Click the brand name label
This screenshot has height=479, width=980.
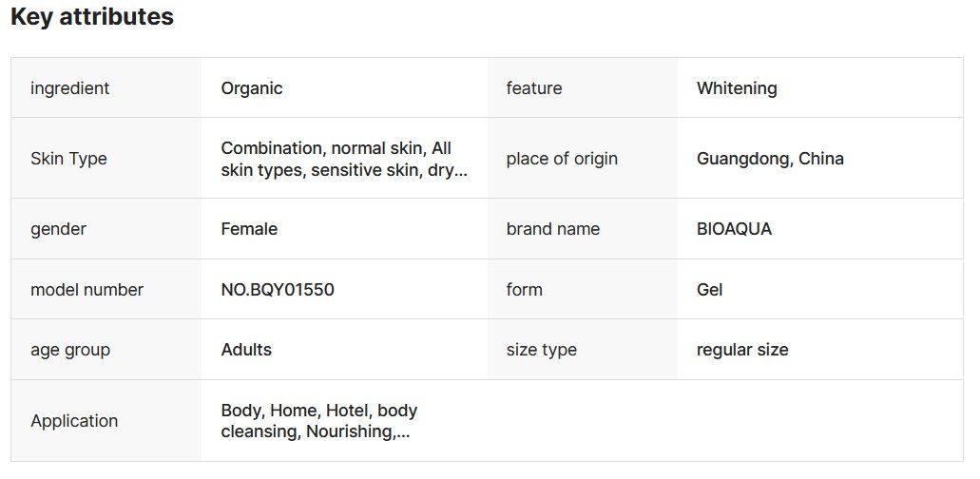tap(553, 229)
